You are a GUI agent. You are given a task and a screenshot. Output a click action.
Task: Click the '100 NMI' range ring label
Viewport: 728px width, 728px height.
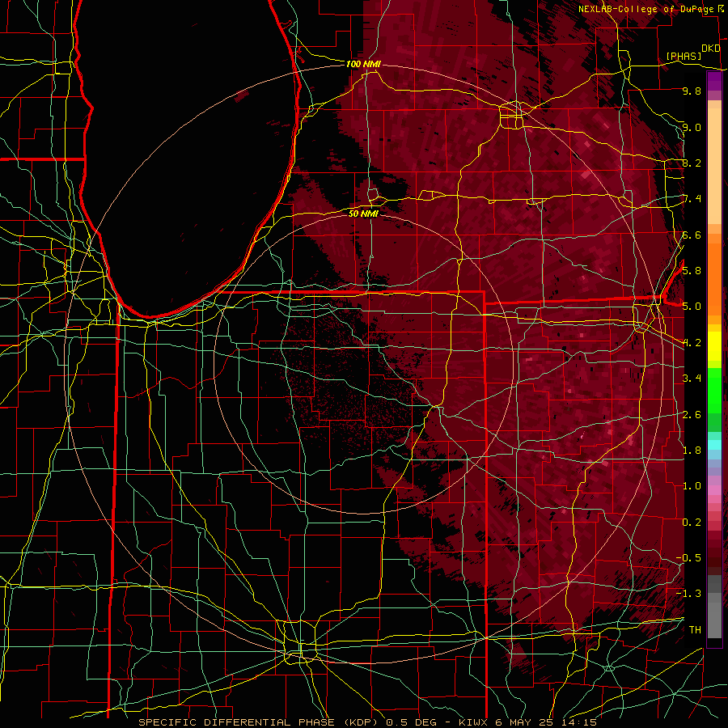coord(363,64)
